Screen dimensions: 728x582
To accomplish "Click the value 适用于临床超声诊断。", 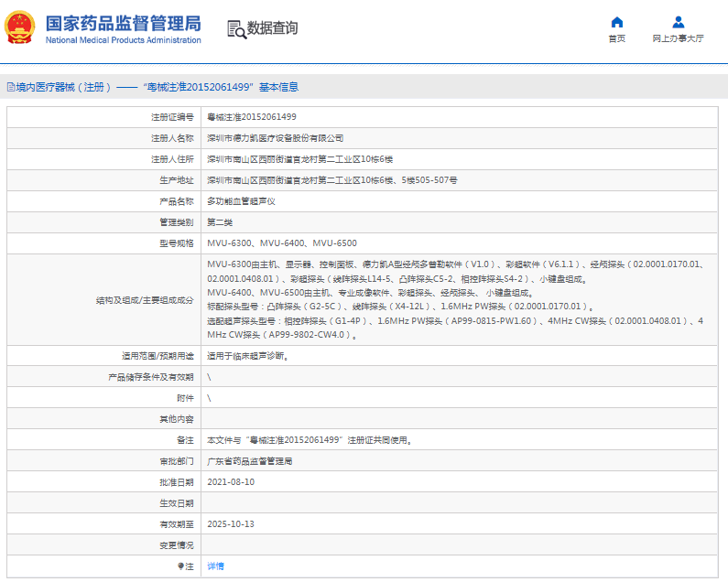I will (248, 356).
